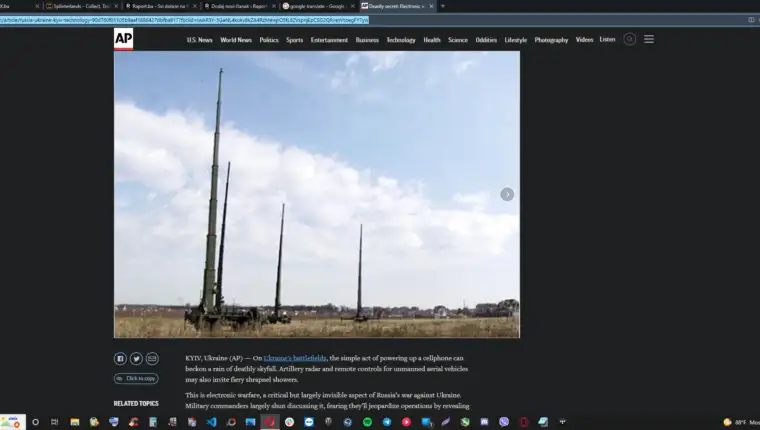
Task: Open the hamburger menu in AP header
Action: click(649, 39)
